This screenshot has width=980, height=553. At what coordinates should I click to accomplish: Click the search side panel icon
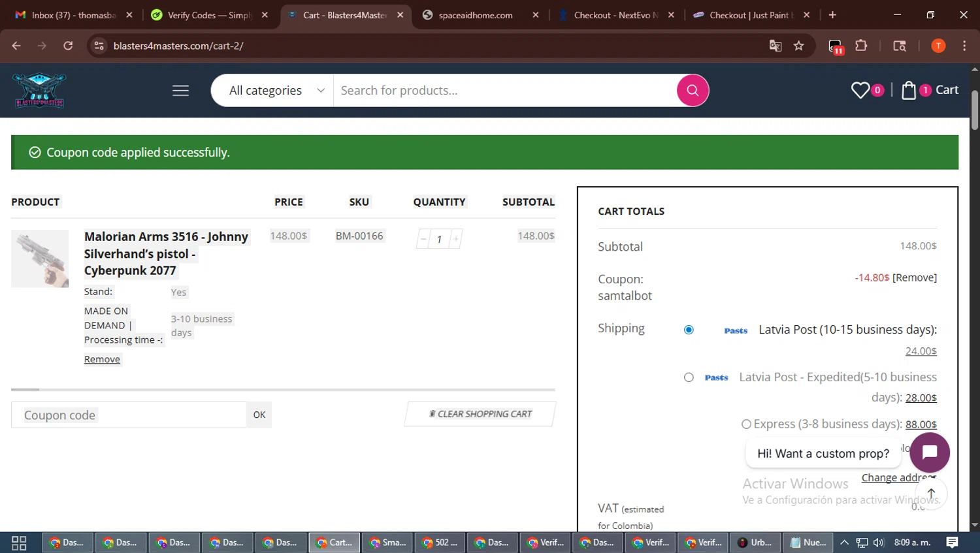click(900, 46)
